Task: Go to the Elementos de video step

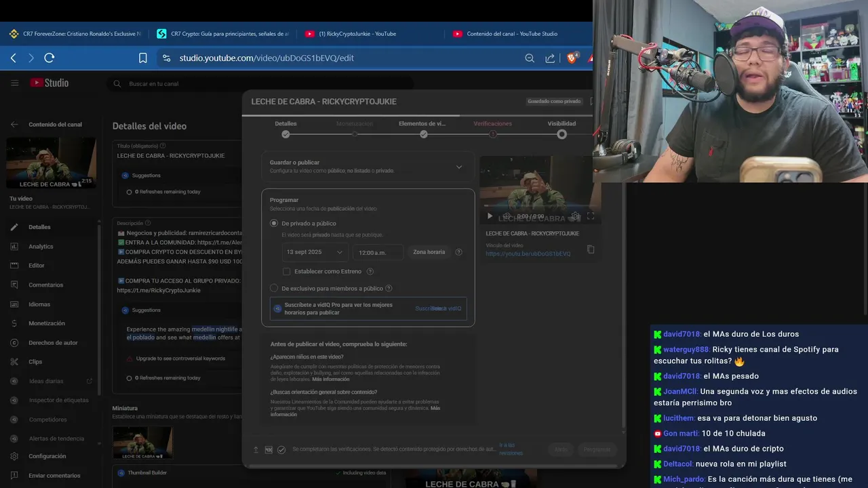Action: 422,128
